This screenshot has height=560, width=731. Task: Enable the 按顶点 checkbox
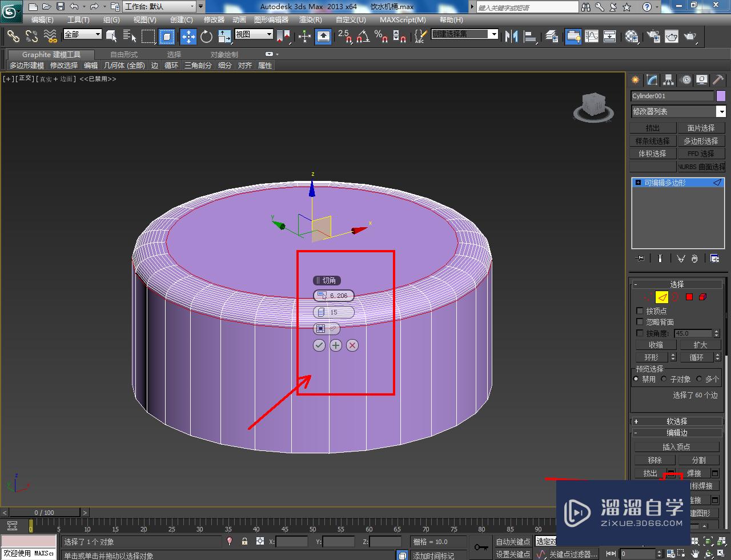[640, 311]
